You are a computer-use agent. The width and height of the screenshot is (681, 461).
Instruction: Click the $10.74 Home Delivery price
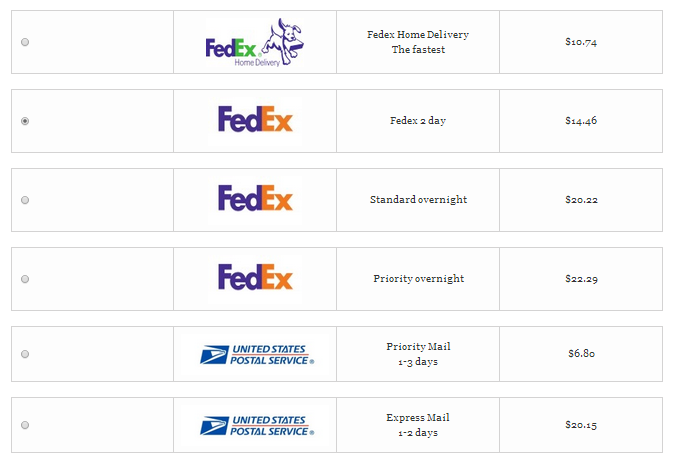click(x=581, y=42)
